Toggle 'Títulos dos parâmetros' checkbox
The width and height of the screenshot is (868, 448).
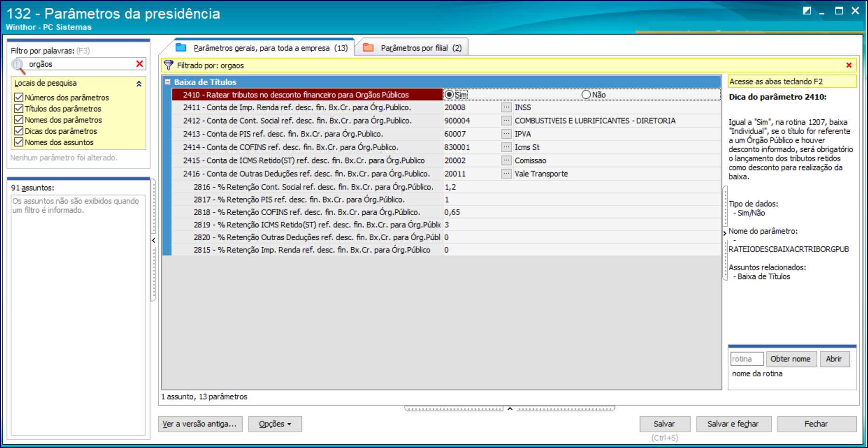click(x=19, y=109)
